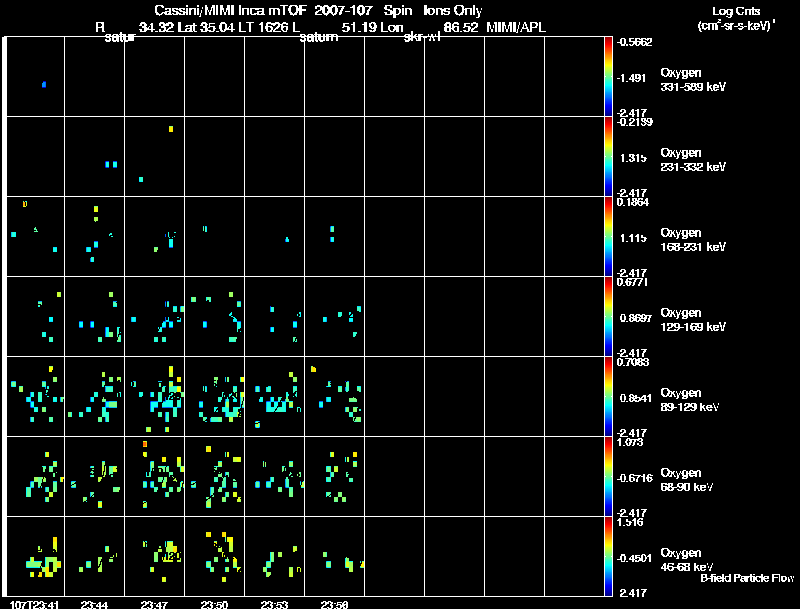Click the '-0.6716' color scale value
This screenshot has height=609, width=800.
[634, 478]
